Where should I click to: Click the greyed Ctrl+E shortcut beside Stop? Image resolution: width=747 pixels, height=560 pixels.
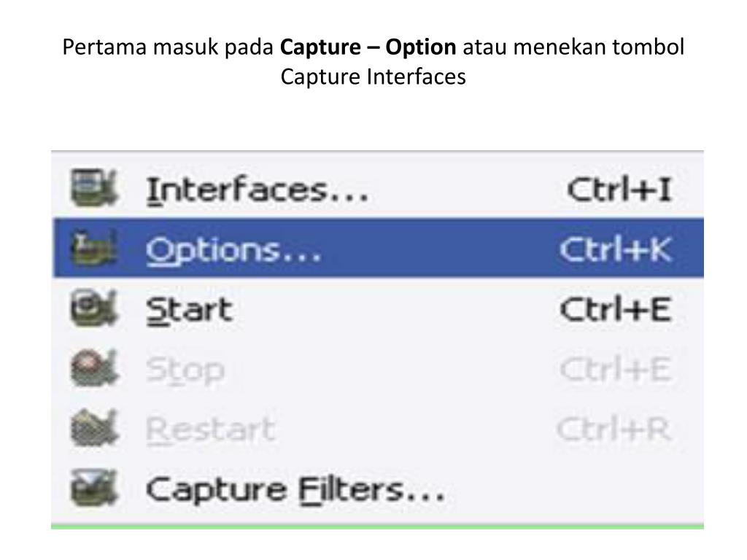pos(616,369)
